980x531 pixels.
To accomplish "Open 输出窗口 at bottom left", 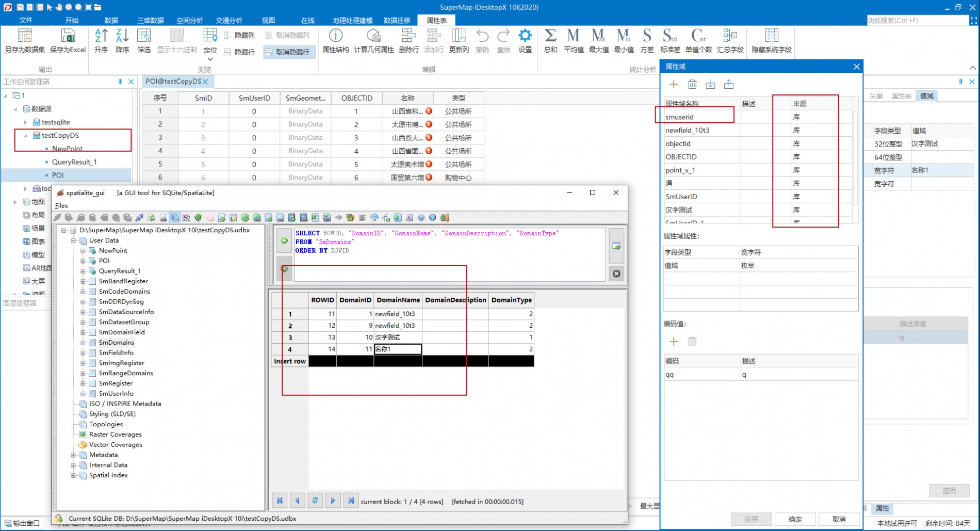I will pyautogui.click(x=22, y=523).
